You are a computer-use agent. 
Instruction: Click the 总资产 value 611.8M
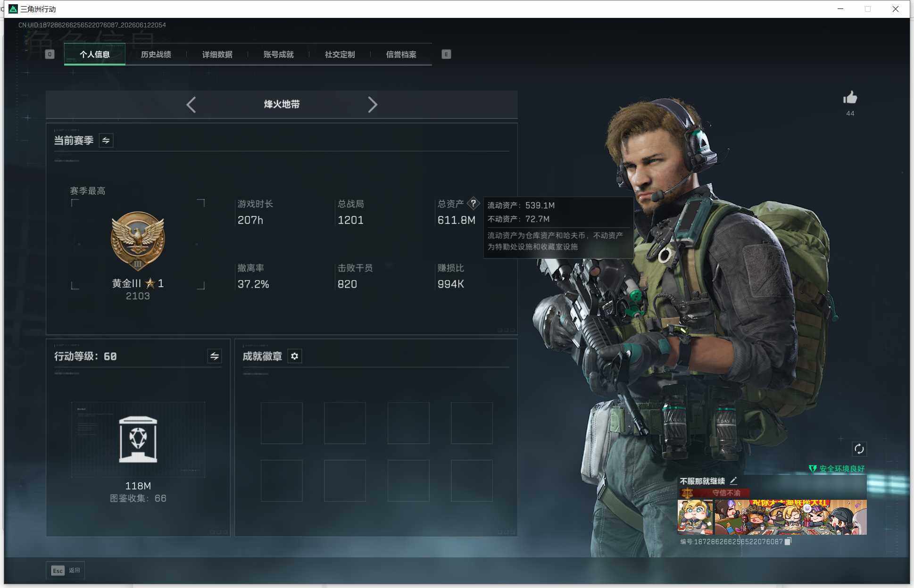tap(457, 220)
